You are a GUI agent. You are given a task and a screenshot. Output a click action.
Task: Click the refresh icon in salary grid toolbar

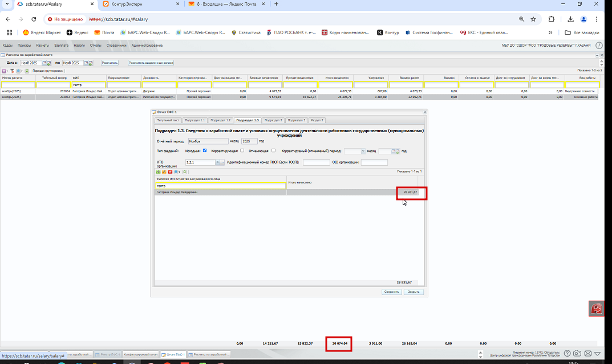27,71
